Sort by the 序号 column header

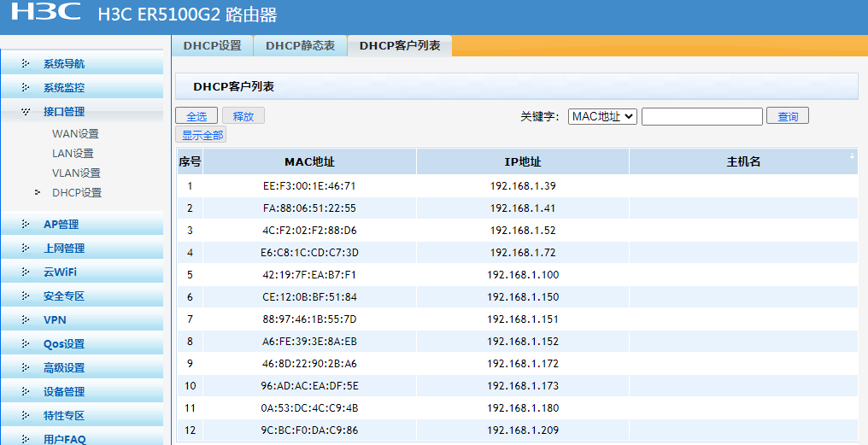coord(190,161)
